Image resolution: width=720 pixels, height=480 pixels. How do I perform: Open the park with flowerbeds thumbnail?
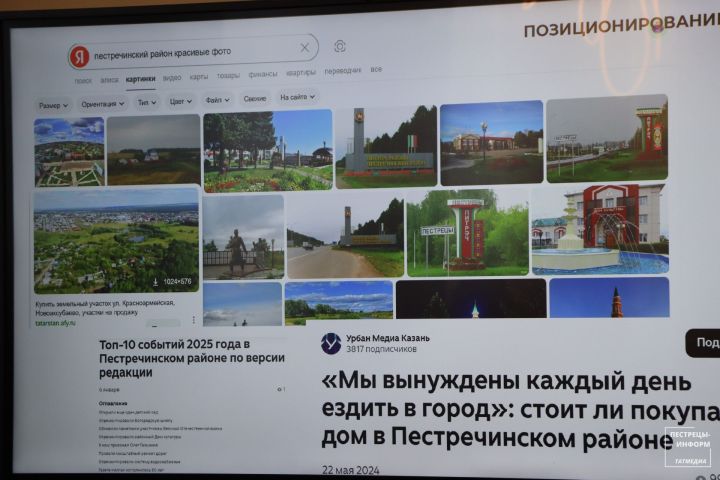pos(268,151)
